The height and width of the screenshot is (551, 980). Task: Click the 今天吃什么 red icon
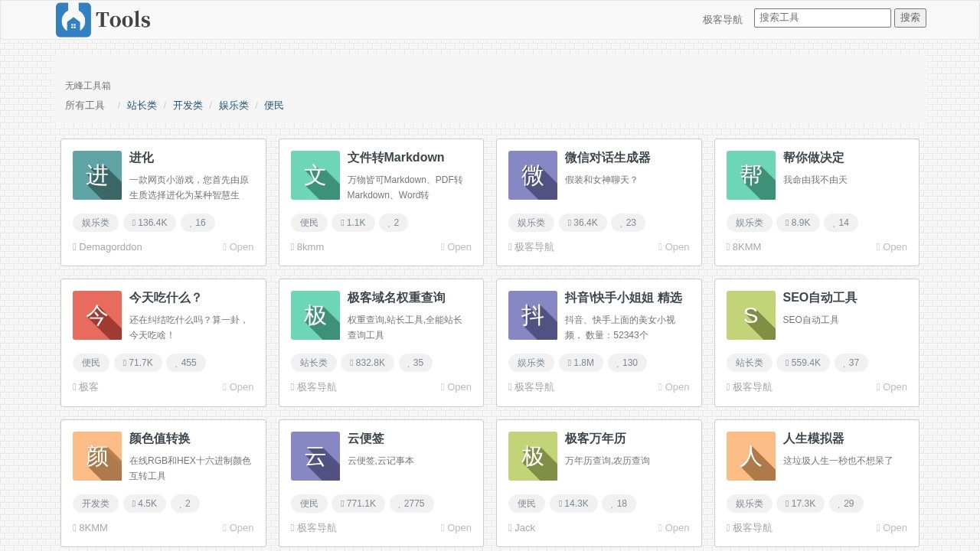point(96,315)
